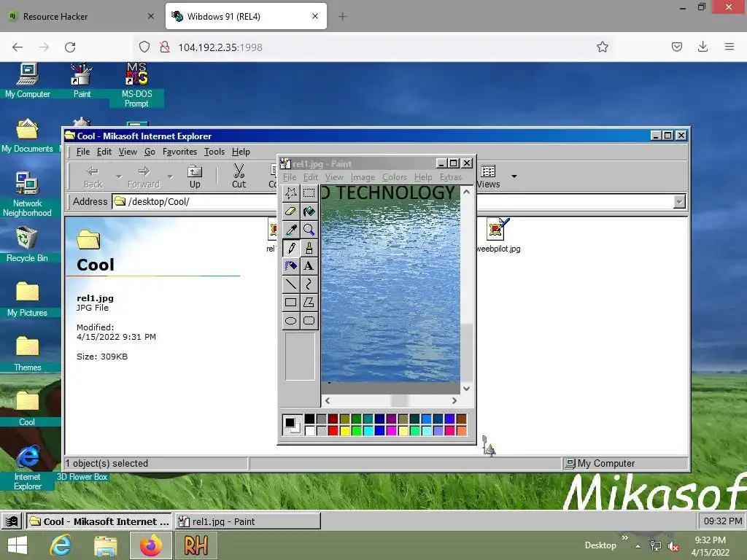Open the Favorites menu in Explorer
Viewport: 747px width, 560px height.
tap(179, 152)
